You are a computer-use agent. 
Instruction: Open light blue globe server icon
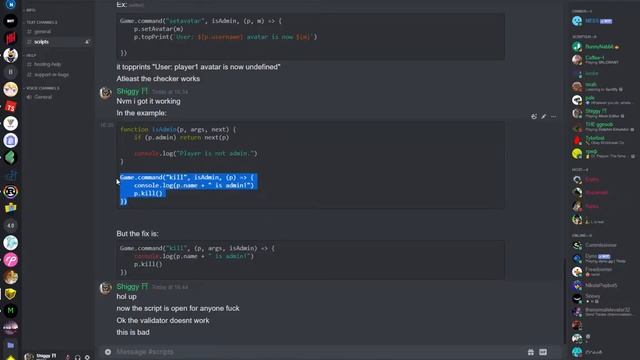tap(11, 243)
